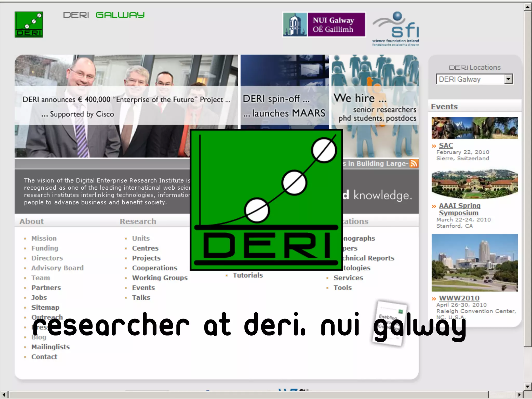
Task: Open the Cooperations link
Action: pos(155,268)
